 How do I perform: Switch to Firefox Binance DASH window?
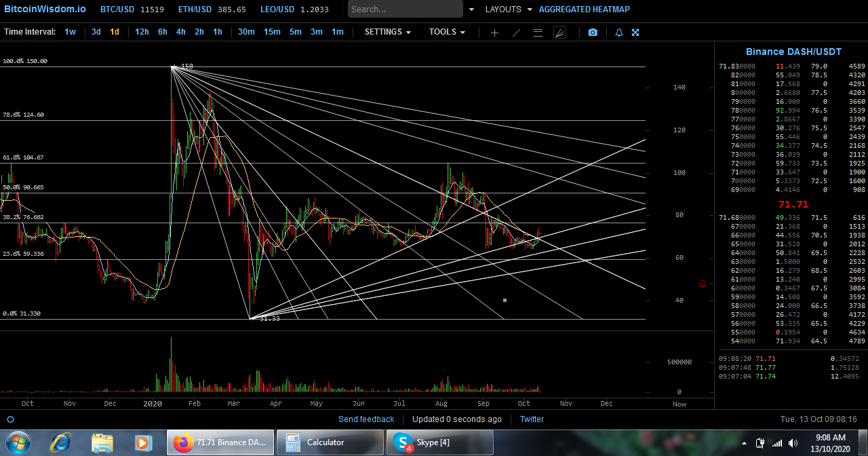[220, 442]
